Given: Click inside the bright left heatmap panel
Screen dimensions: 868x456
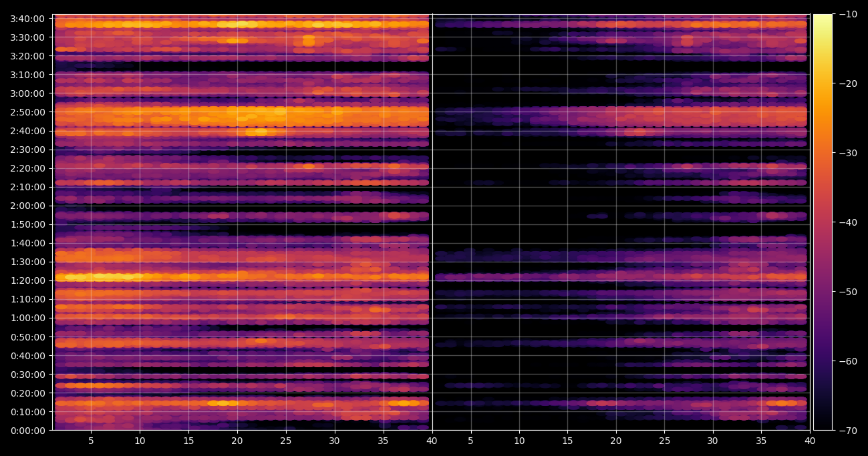Looking at the screenshot, I should pos(242,222).
